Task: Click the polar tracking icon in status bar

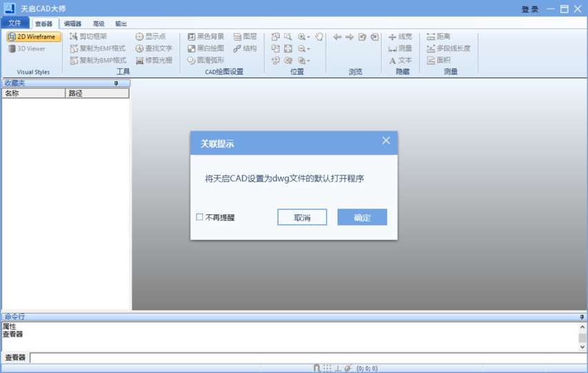Action: click(349, 368)
